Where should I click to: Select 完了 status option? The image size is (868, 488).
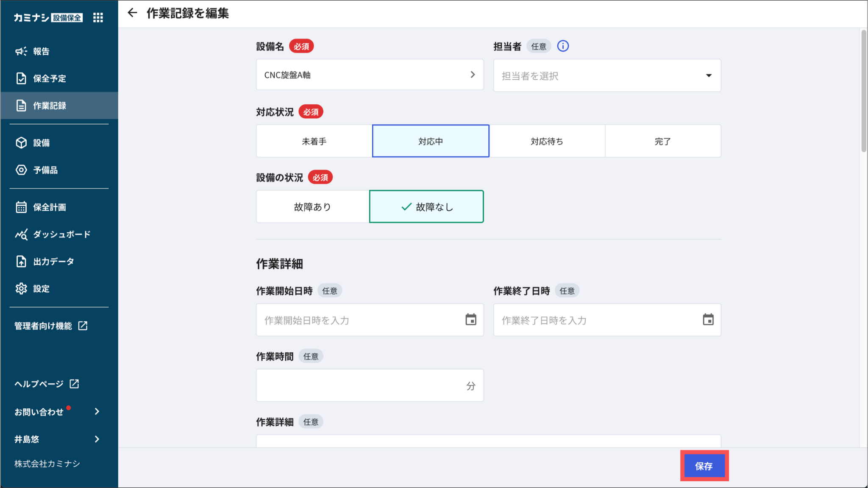pos(663,141)
